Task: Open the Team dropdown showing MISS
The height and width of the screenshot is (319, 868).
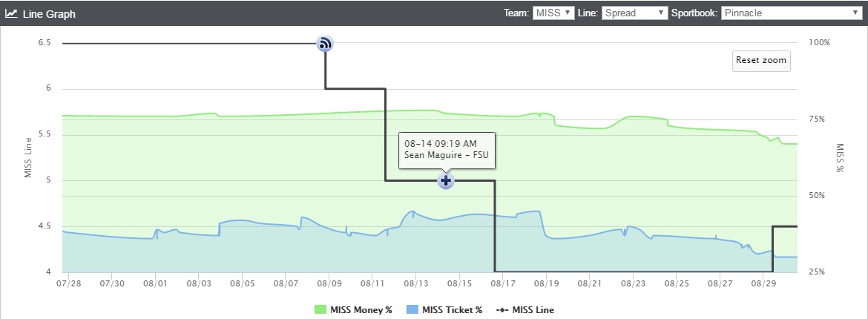Action: pyautogui.click(x=553, y=13)
